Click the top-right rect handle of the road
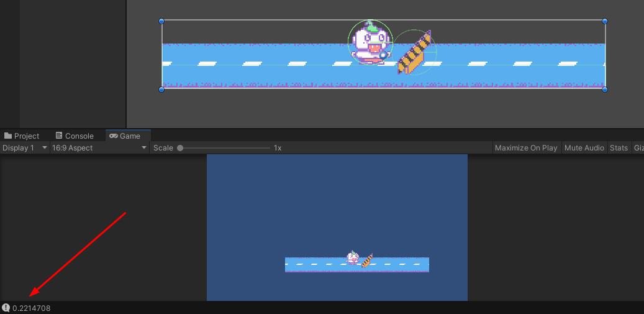This screenshot has height=314, width=644. [x=605, y=21]
